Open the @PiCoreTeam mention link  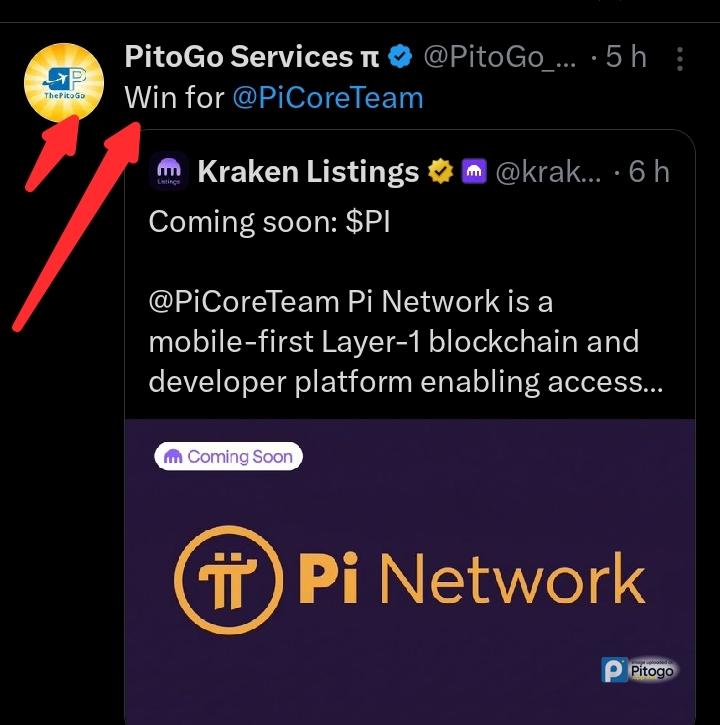[x=328, y=98]
